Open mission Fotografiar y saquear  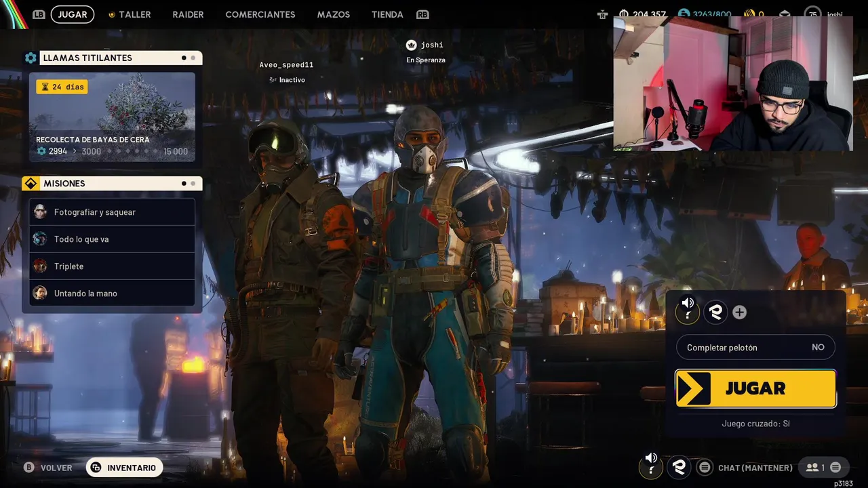coord(112,212)
